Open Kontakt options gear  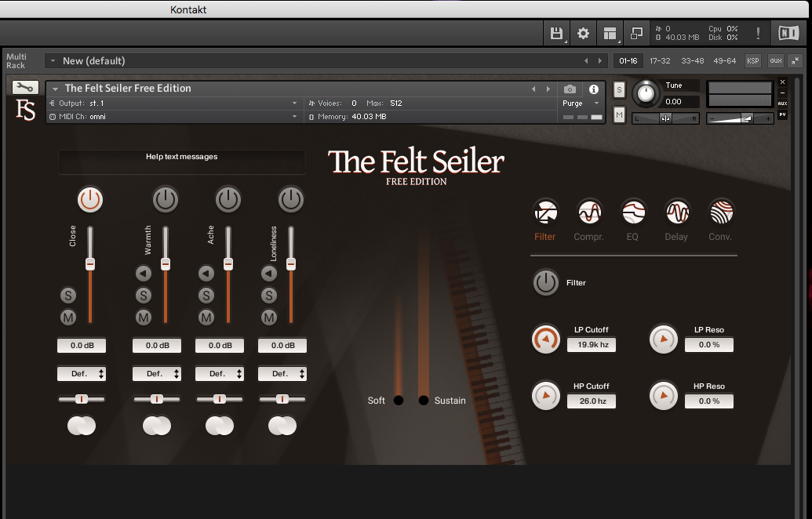583,34
